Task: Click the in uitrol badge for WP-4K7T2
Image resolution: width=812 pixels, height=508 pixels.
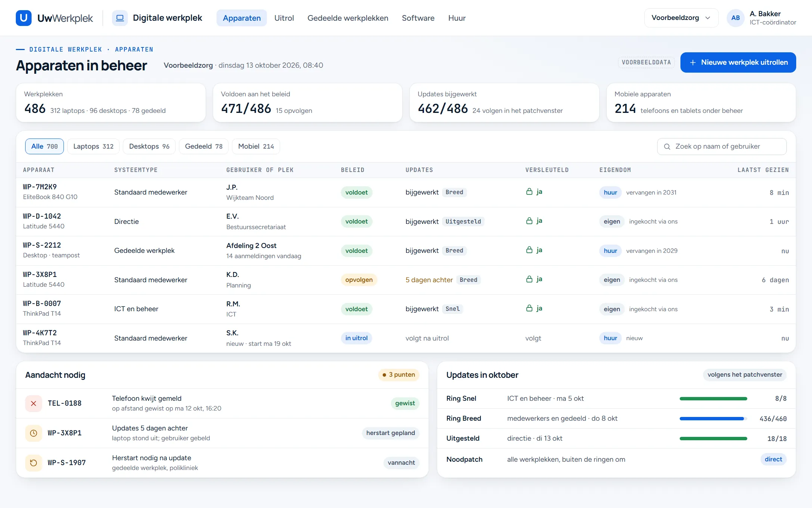Action: pyautogui.click(x=356, y=338)
